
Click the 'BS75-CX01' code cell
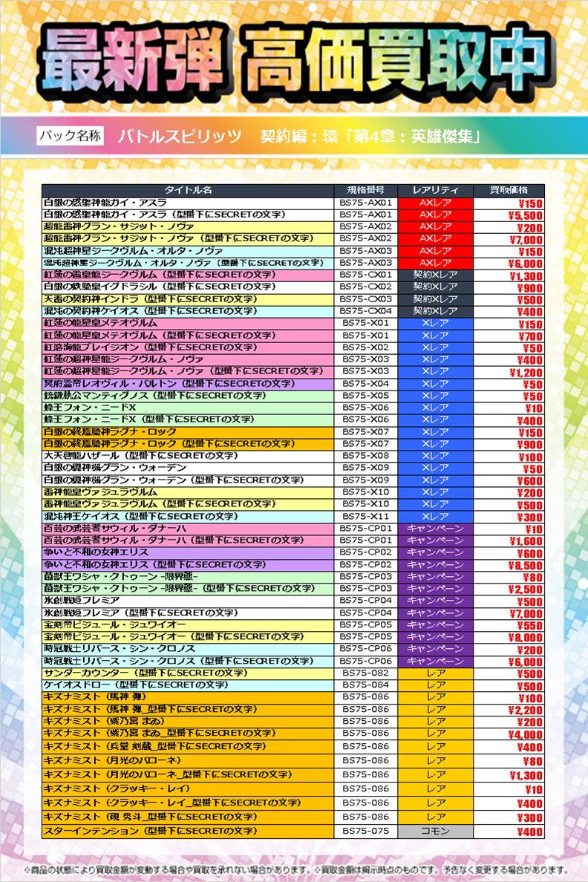(365, 275)
